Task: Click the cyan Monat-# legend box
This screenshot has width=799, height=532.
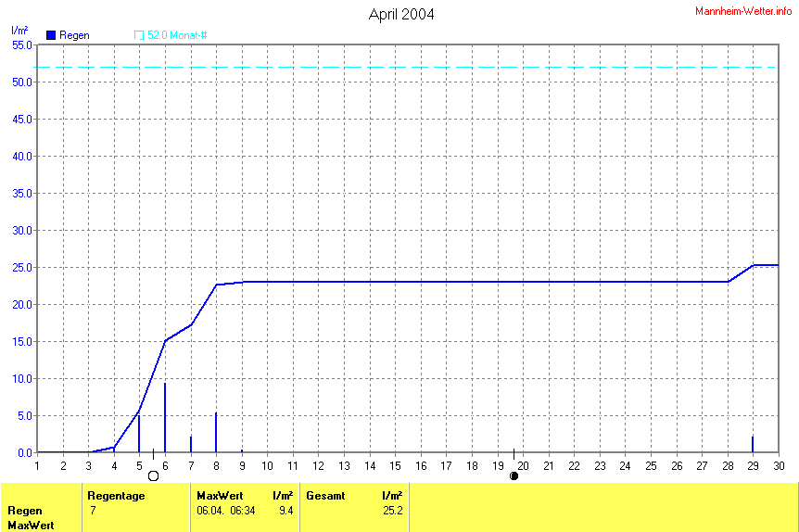Action: coord(139,35)
